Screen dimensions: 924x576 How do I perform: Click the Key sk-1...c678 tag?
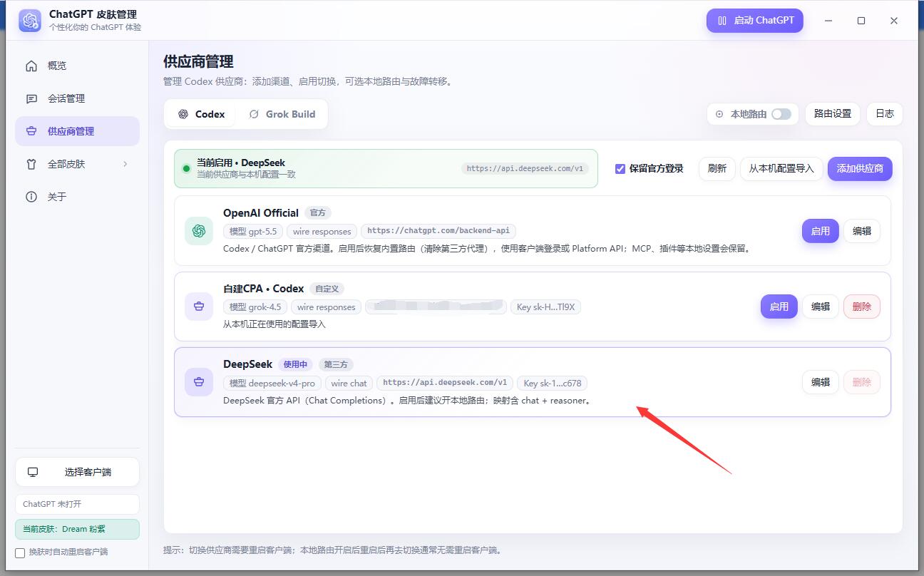pos(553,383)
